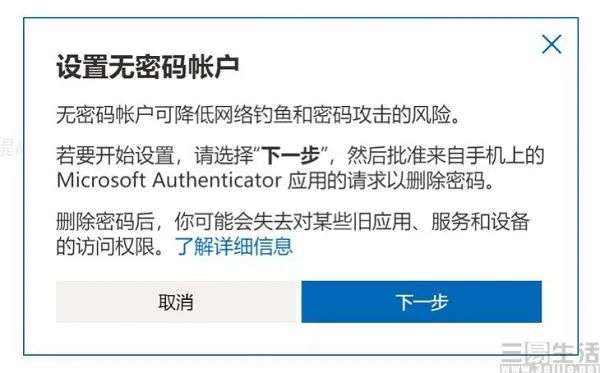Click the 然后批准来自手机上的 phrase
The image size is (600, 373).
coord(445,156)
